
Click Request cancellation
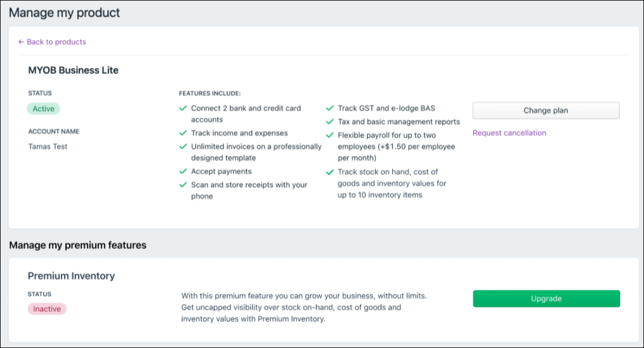pyautogui.click(x=509, y=133)
